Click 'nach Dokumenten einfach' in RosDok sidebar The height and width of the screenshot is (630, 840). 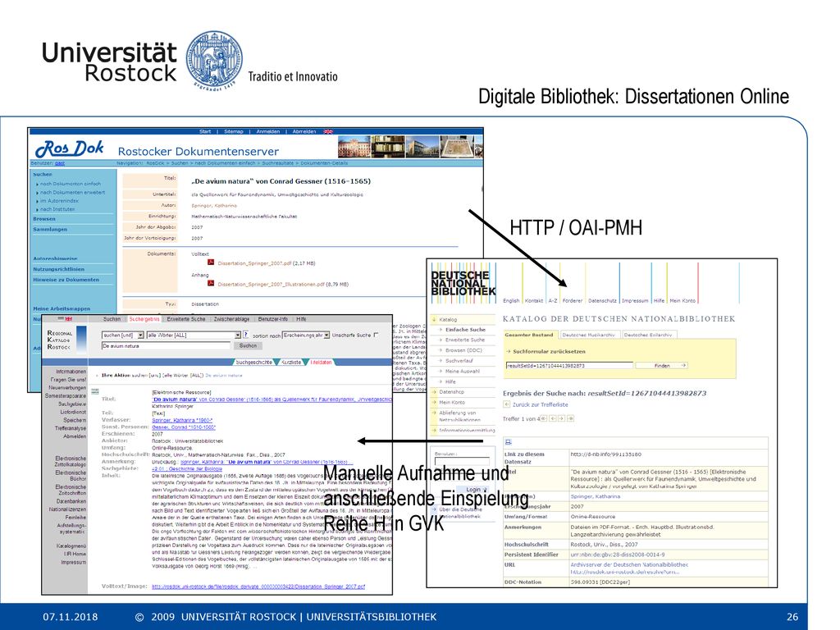[71, 184]
